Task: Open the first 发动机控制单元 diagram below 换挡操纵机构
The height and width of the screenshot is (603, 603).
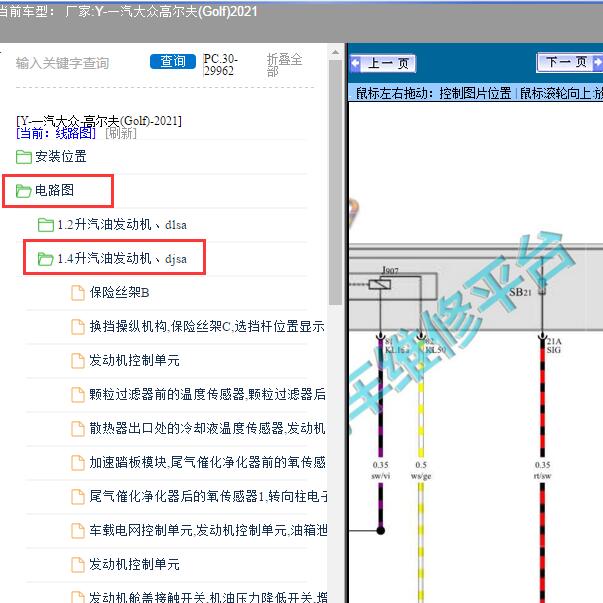Action: pyautogui.click(x=134, y=361)
